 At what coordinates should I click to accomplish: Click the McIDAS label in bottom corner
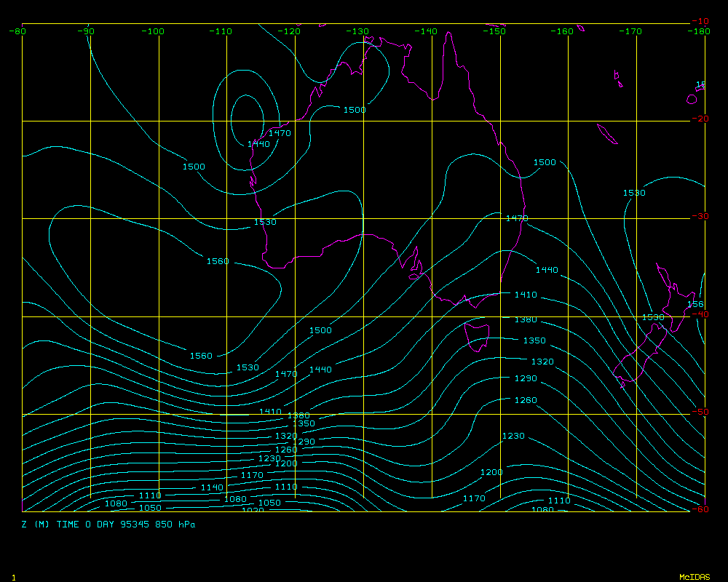(695, 577)
